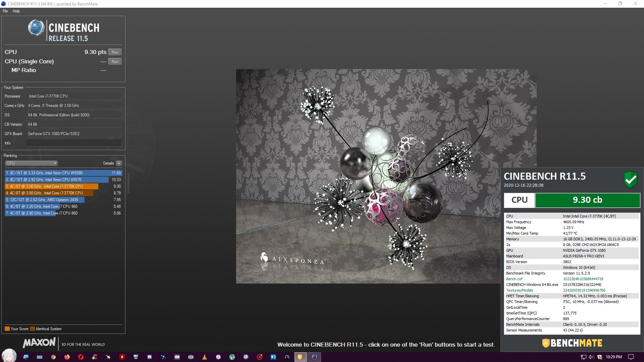Run the CPU Single Core test

click(x=115, y=62)
